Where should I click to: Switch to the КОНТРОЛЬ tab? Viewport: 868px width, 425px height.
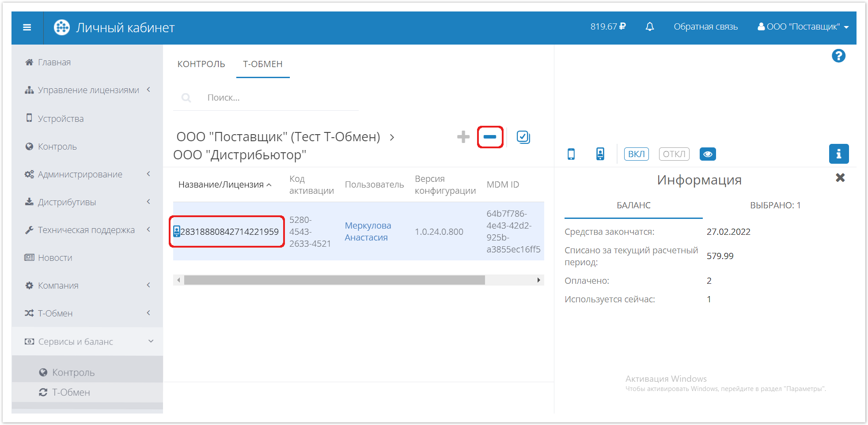pos(201,64)
